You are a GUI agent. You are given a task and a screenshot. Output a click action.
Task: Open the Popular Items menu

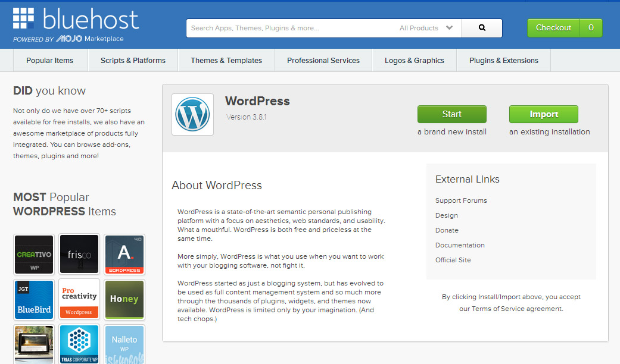point(50,60)
